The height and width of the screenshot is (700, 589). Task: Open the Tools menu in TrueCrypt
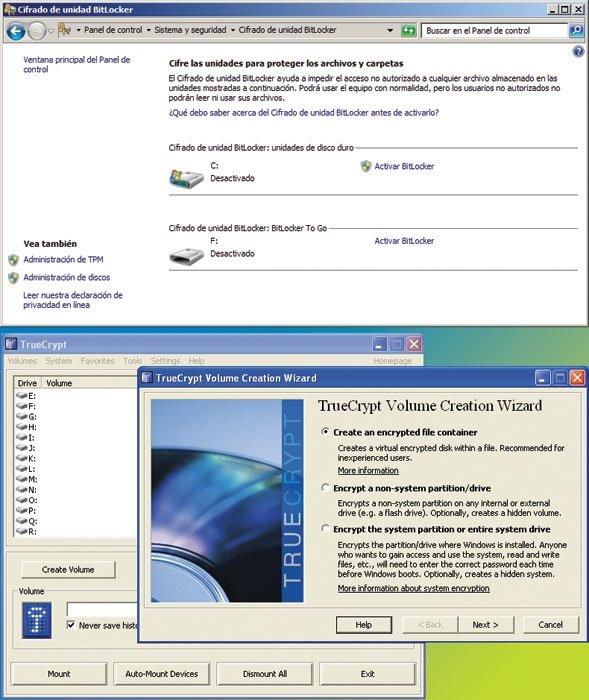pyautogui.click(x=132, y=361)
